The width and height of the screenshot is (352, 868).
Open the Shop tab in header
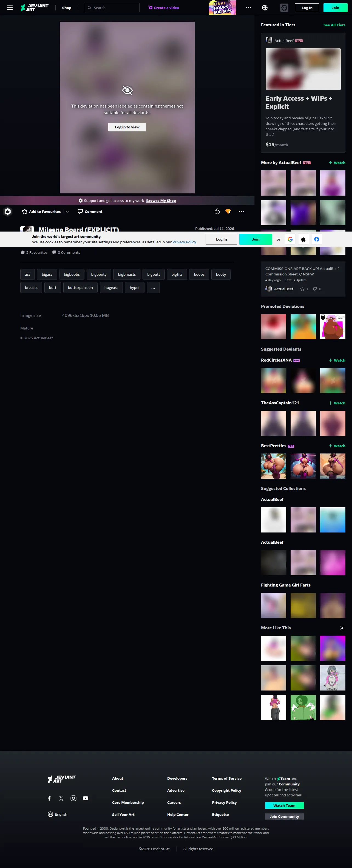(67, 8)
